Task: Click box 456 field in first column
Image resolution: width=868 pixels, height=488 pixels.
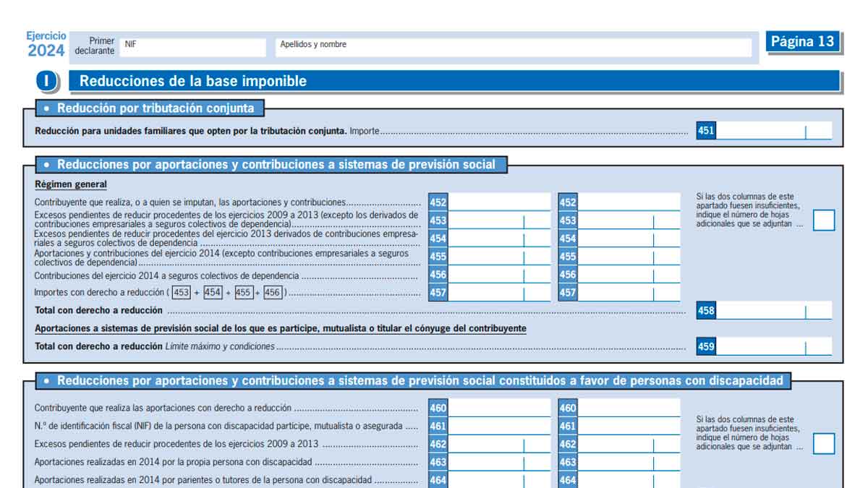Action: coord(500,275)
